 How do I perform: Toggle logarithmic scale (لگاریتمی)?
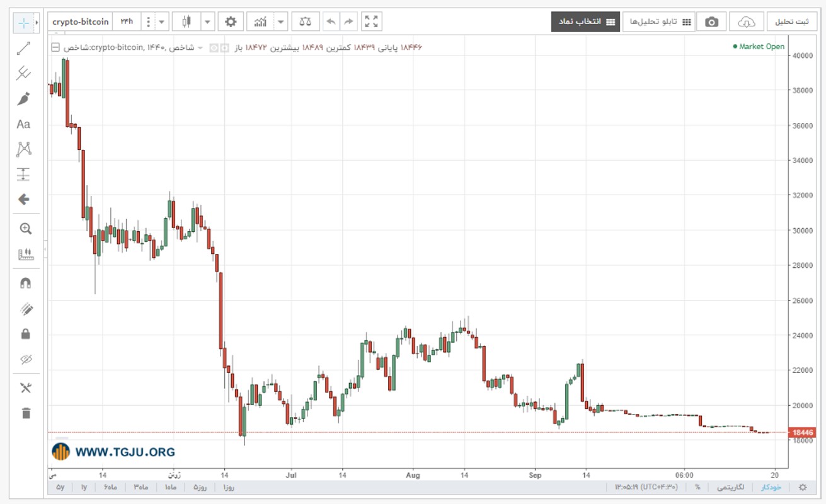click(x=730, y=487)
